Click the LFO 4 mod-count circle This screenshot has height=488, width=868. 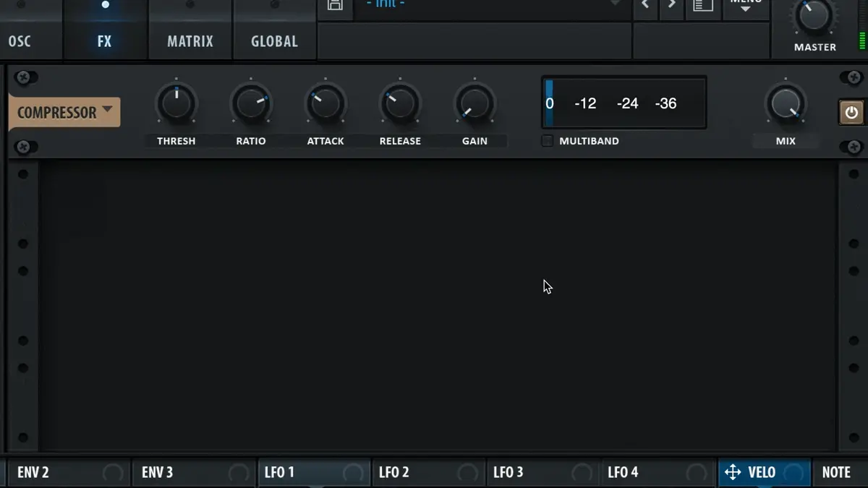[696, 474]
